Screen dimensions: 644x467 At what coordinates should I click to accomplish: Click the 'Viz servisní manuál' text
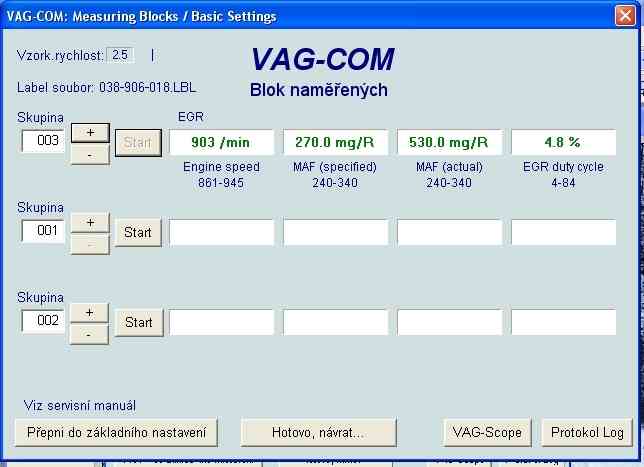(x=80, y=405)
